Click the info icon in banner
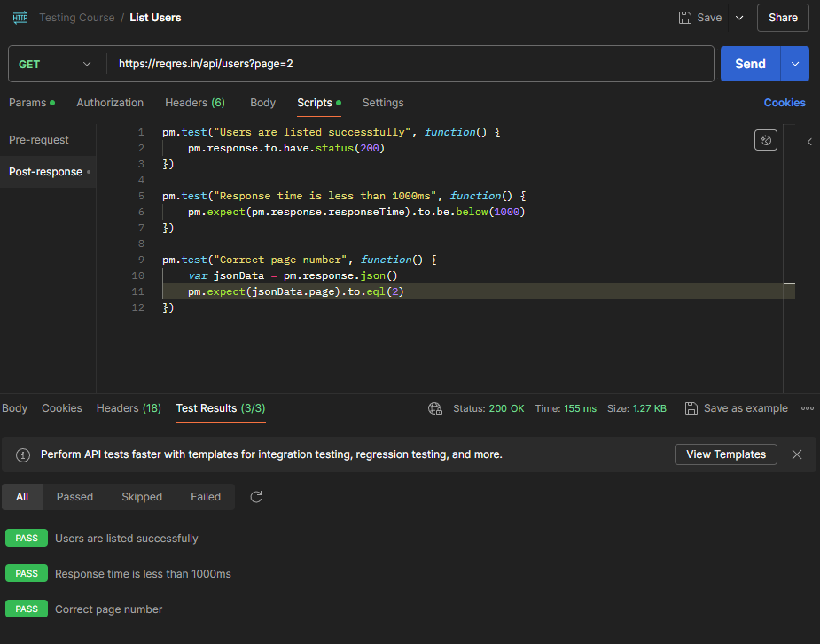Image resolution: width=820 pixels, height=644 pixels. (x=23, y=454)
